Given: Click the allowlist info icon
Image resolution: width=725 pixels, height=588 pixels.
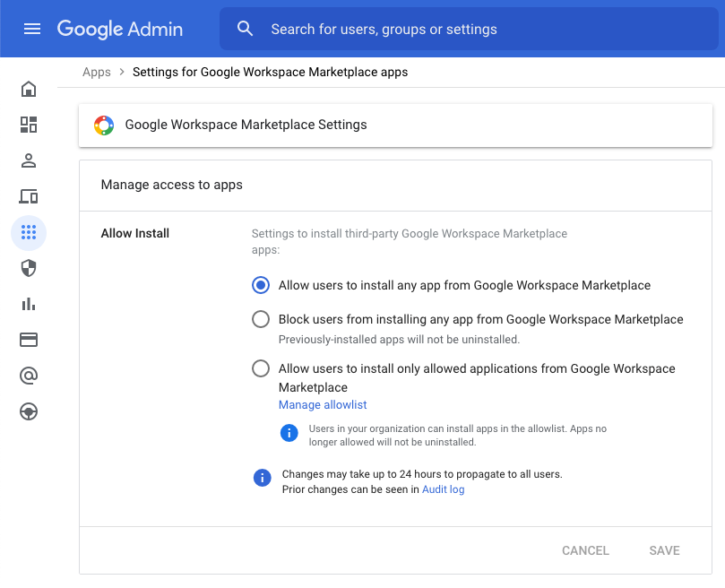Looking at the screenshot, I should [x=289, y=433].
